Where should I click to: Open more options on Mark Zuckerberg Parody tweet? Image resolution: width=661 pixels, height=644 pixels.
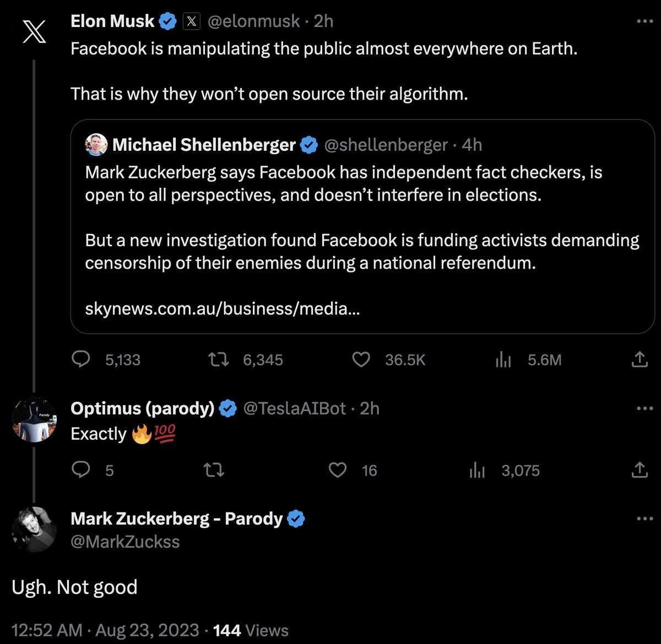[644, 519]
